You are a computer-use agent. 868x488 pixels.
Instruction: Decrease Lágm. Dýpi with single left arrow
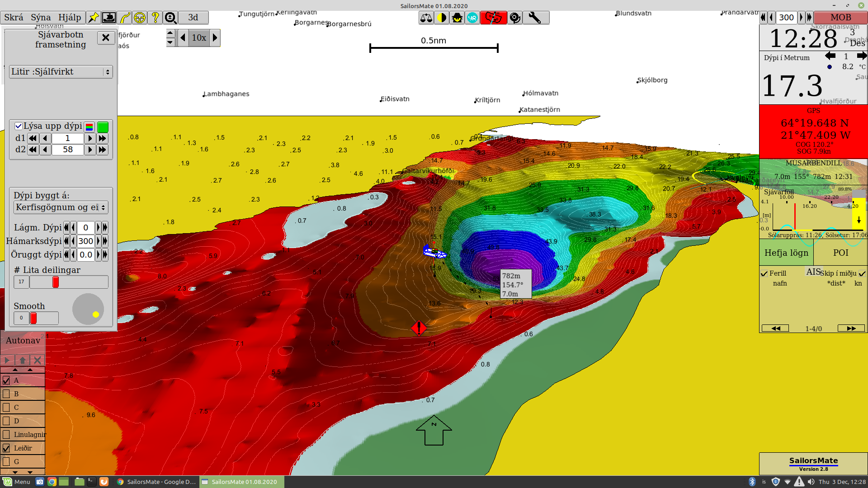pos(73,227)
